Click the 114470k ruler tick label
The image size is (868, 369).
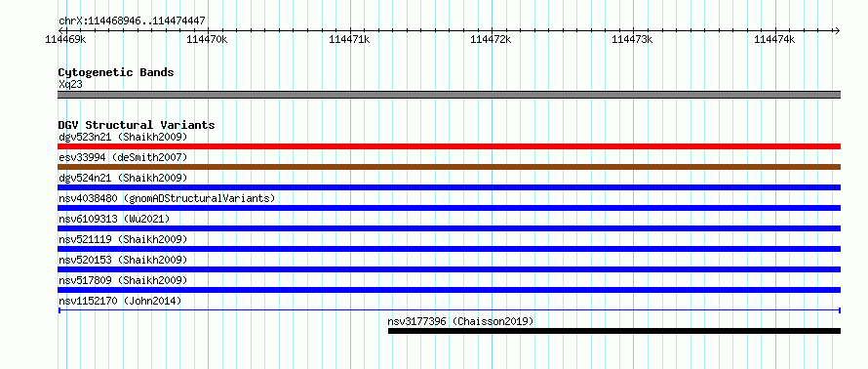pos(207,39)
